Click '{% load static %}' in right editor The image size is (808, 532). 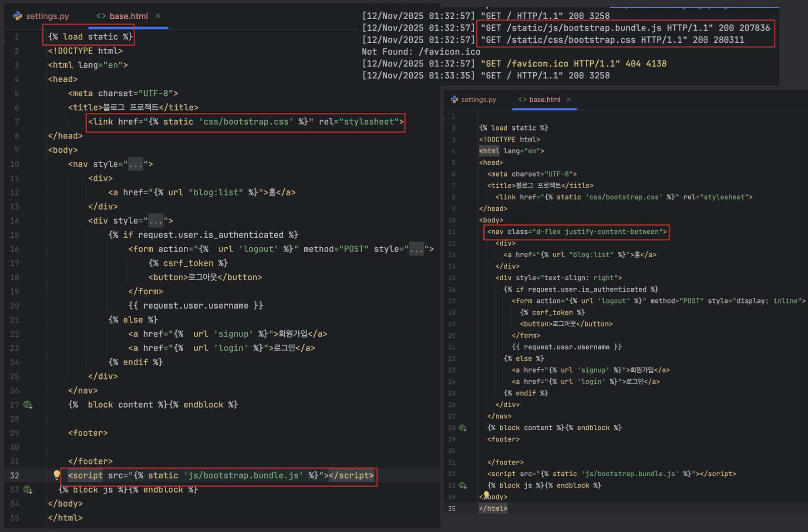[x=514, y=128]
